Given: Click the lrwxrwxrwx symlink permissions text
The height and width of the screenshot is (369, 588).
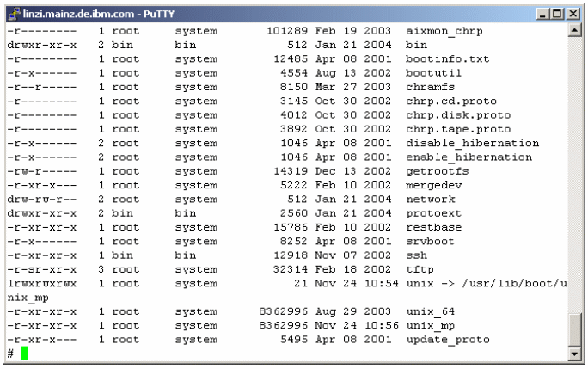Looking at the screenshot, I should coord(42,283).
